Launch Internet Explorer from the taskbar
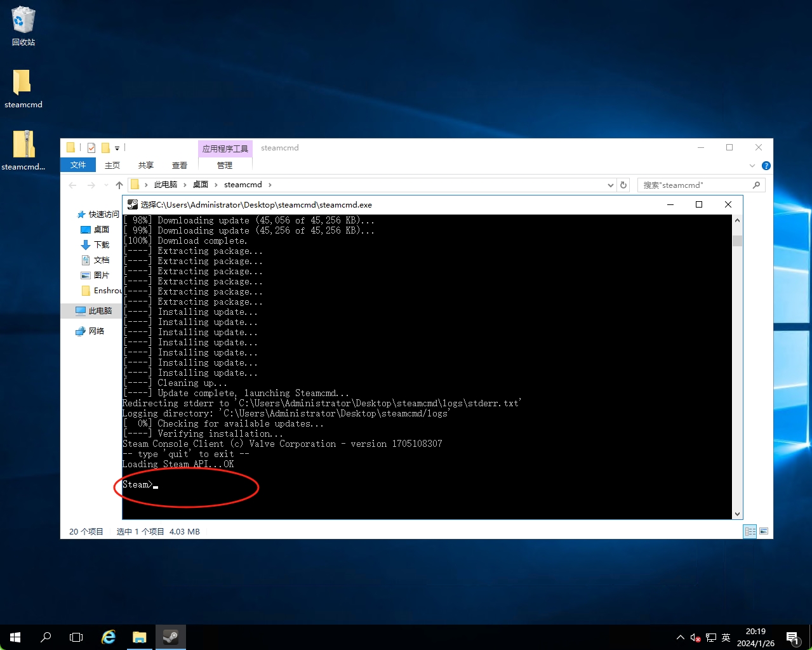The image size is (812, 650). (x=109, y=637)
